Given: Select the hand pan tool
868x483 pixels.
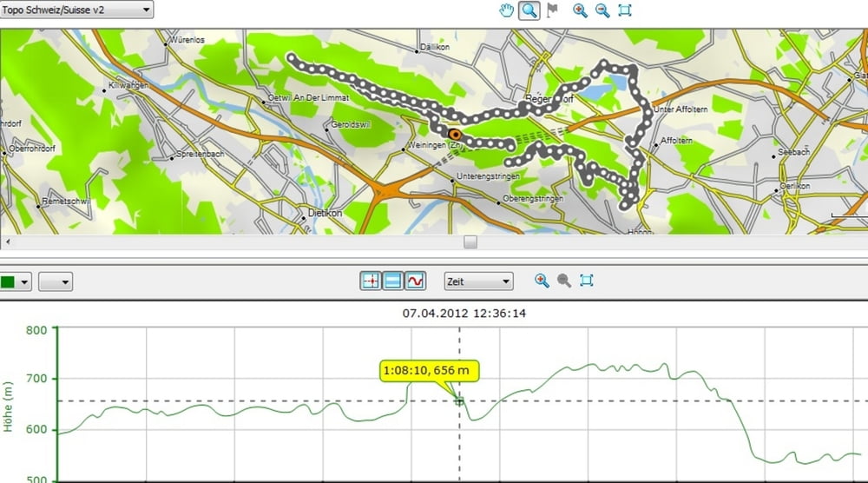Looking at the screenshot, I should pos(506,10).
